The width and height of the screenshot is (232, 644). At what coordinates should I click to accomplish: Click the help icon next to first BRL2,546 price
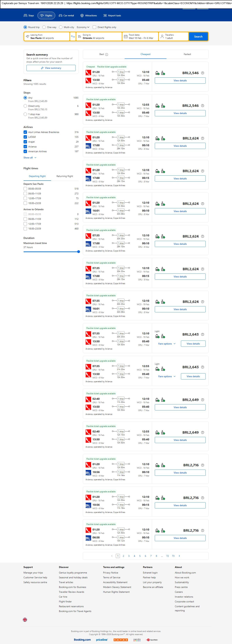coord(202,73)
